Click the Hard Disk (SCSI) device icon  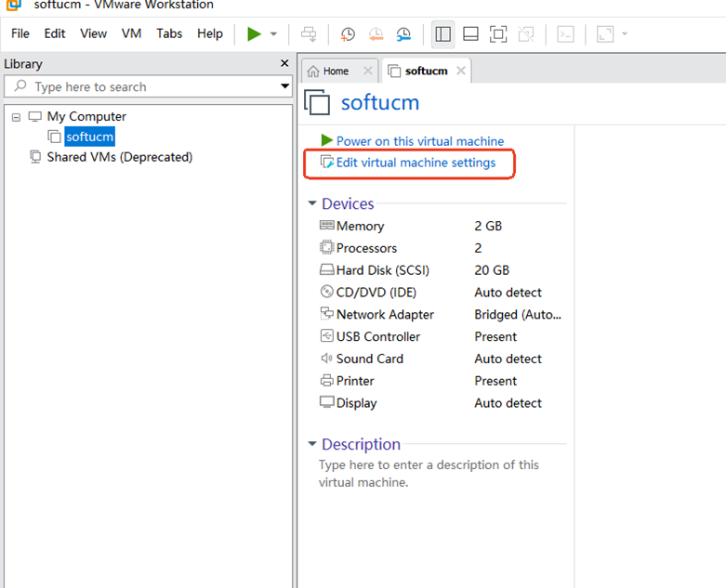326,269
